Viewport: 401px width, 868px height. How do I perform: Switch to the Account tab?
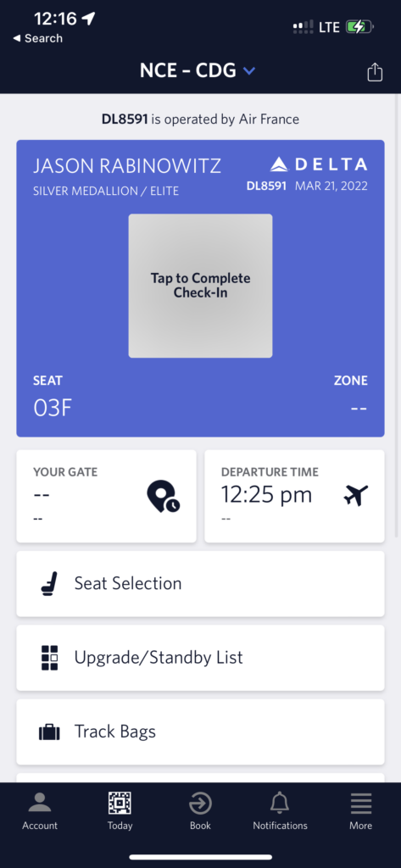tap(40, 811)
